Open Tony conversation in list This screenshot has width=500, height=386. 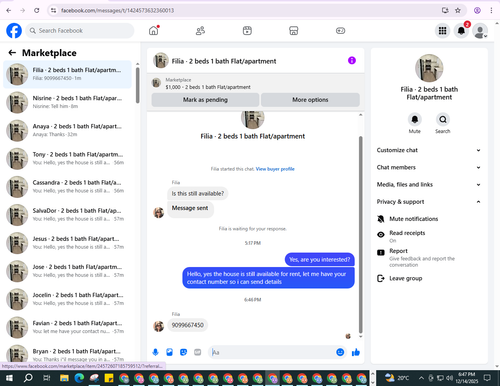point(67,158)
